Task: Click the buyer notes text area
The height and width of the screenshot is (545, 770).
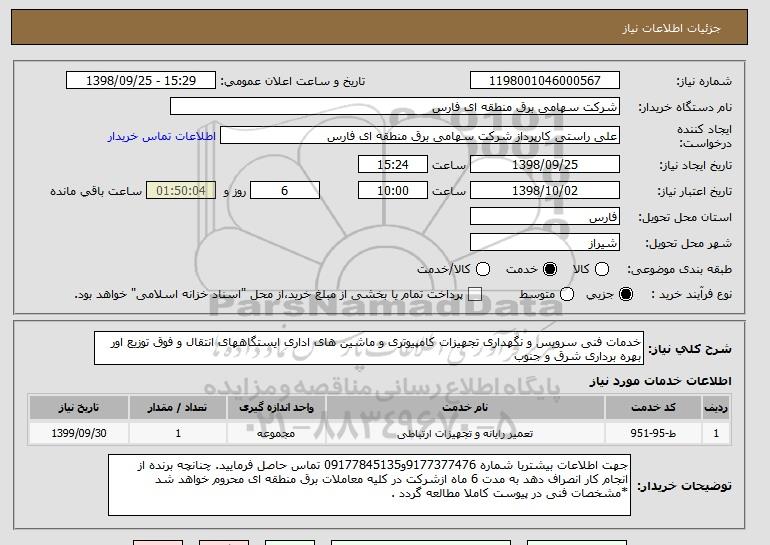Action: point(369,485)
